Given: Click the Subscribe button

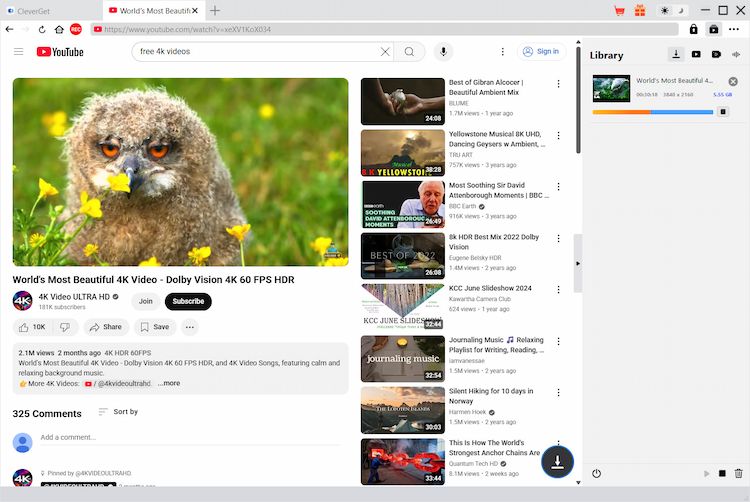Looking at the screenshot, I should point(188,301).
